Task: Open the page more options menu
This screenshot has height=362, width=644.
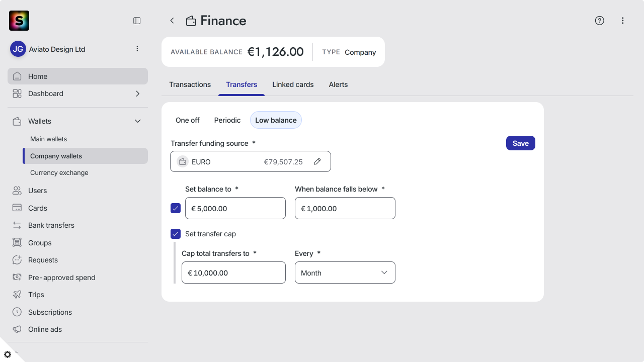Action: [623, 21]
